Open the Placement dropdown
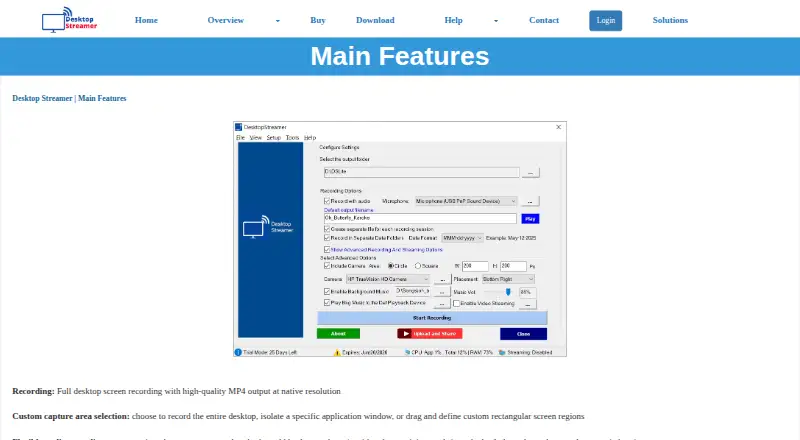This screenshot has width=800, height=440. pyautogui.click(x=508, y=279)
